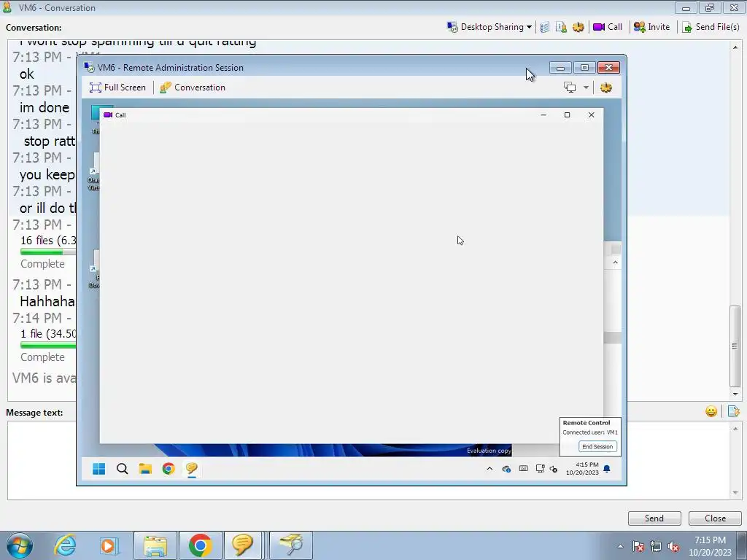This screenshot has width=747, height=560.
Task: Click the 'Hahhaha' chat message
Action: (x=47, y=301)
